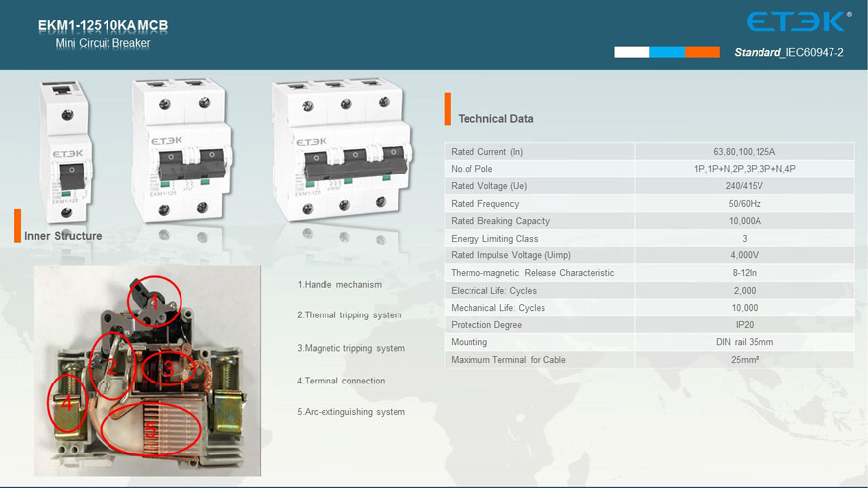
Task: Click the 'Rated Breaking Capacity' row label
Action: point(500,221)
